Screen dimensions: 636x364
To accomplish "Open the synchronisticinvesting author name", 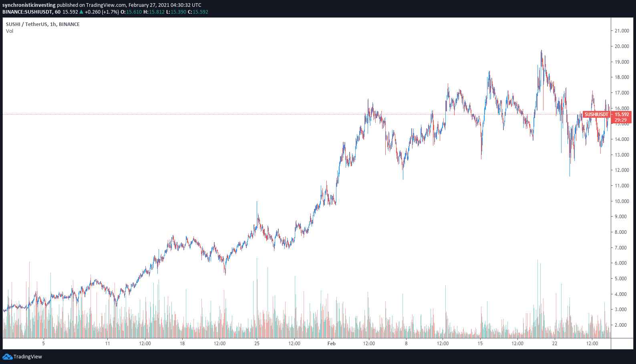I will coord(29,5).
